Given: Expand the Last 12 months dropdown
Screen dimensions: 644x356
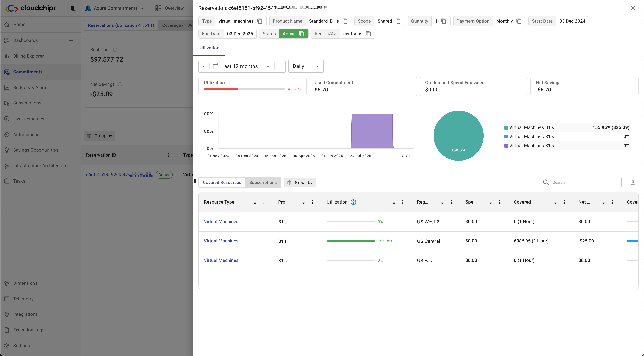Looking at the screenshot, I should click(x=242, y=66).
